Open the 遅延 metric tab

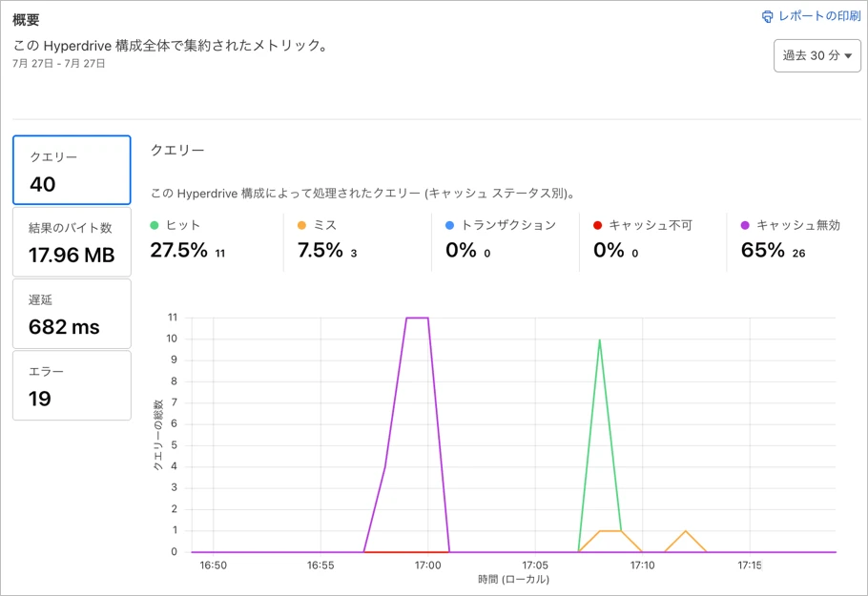pyautogui.click(x=72, y=314)
